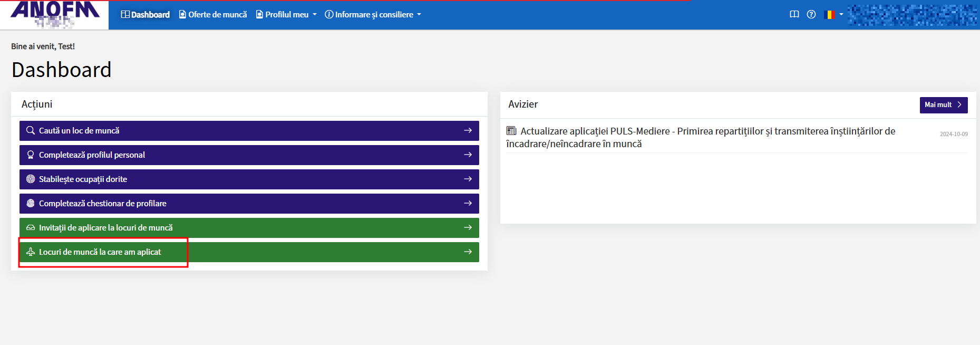Click the arrow on Invitații de aplicare row

pos(468,227)
